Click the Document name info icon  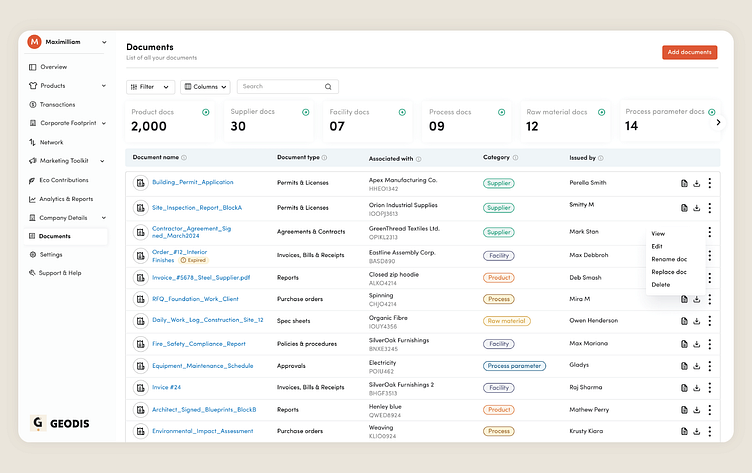coord(184,158)
